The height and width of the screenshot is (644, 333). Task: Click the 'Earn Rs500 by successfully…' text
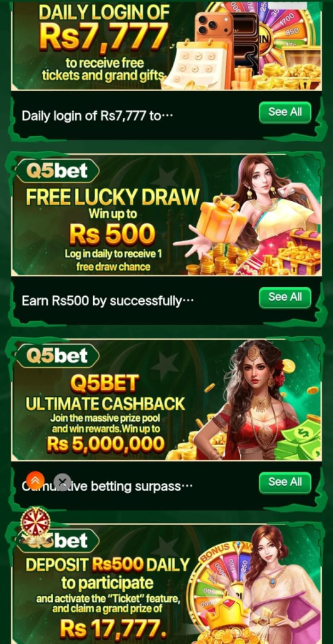[107, 301]
